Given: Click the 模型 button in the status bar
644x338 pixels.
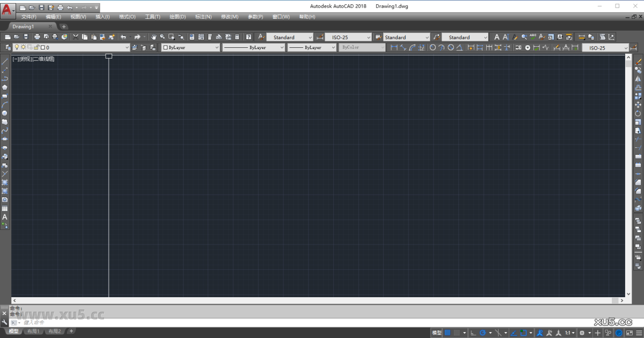Looking at the screenshot, I should point(436,332).
